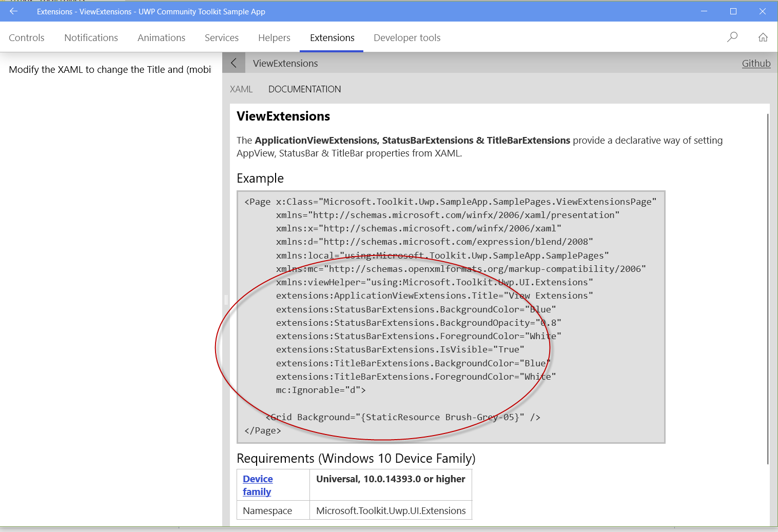The image size is (778, 532).
Task: Open search with the magnifier icon
Action: (732, 37)
